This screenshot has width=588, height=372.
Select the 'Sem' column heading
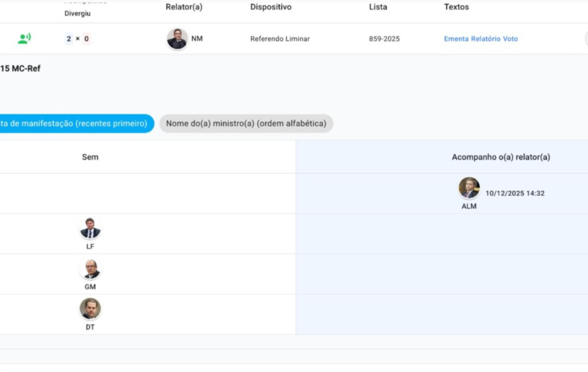coord(90,157)
